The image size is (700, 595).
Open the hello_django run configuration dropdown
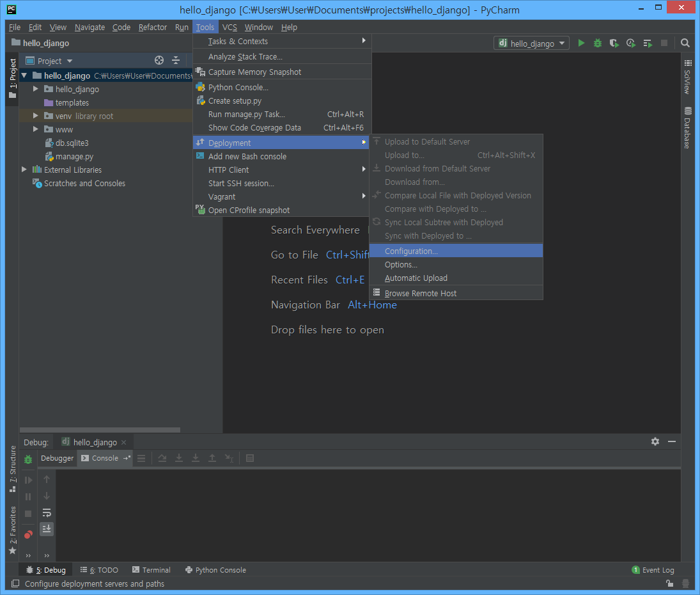click(532, 44)
